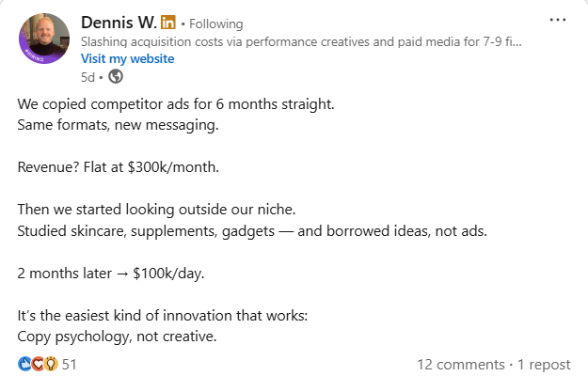
Task: Click the 'Copy psychology, not creative' line
Action: click(117, 337)
